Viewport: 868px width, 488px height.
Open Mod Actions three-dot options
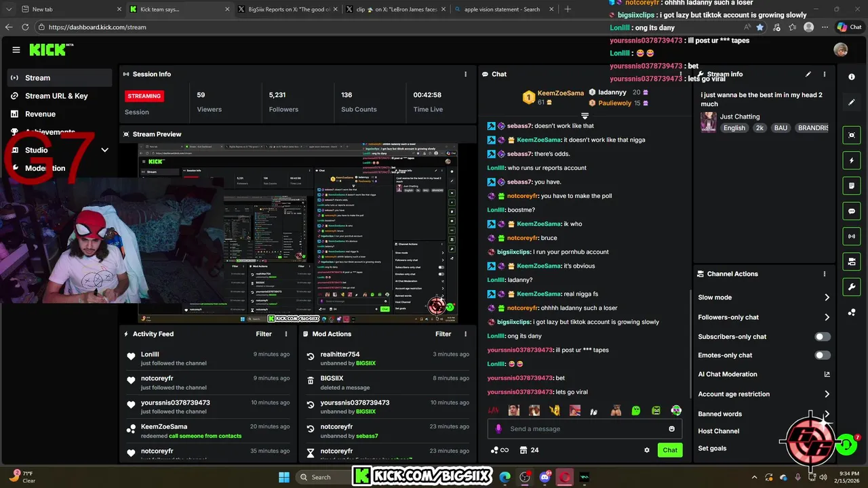coord(465,333)
